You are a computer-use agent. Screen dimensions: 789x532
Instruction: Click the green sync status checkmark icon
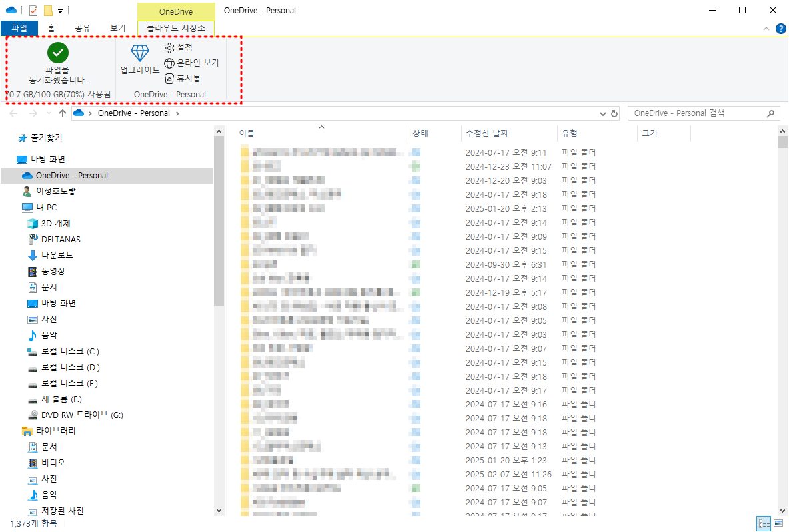(x=58, y=53)
